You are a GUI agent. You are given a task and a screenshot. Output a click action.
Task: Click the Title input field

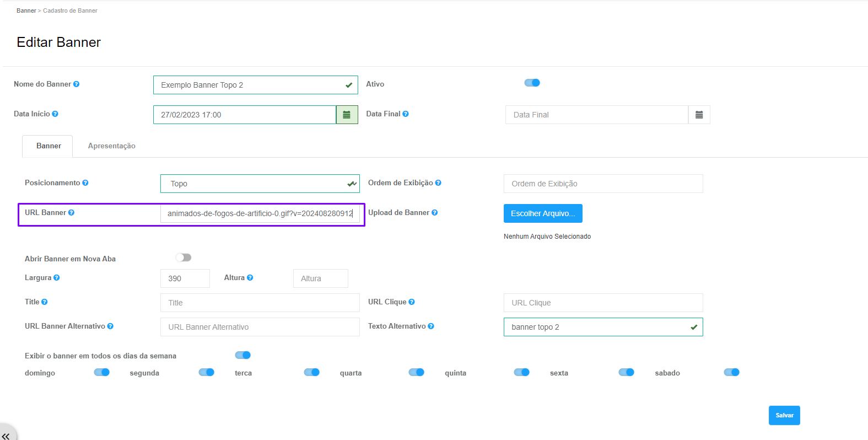(260, 303)
